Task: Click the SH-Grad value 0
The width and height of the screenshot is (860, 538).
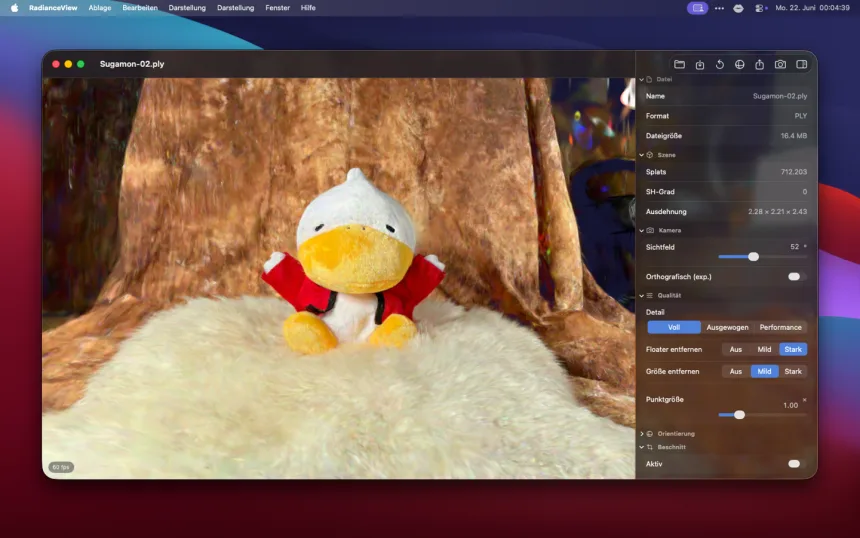Action: pos(805,192)
